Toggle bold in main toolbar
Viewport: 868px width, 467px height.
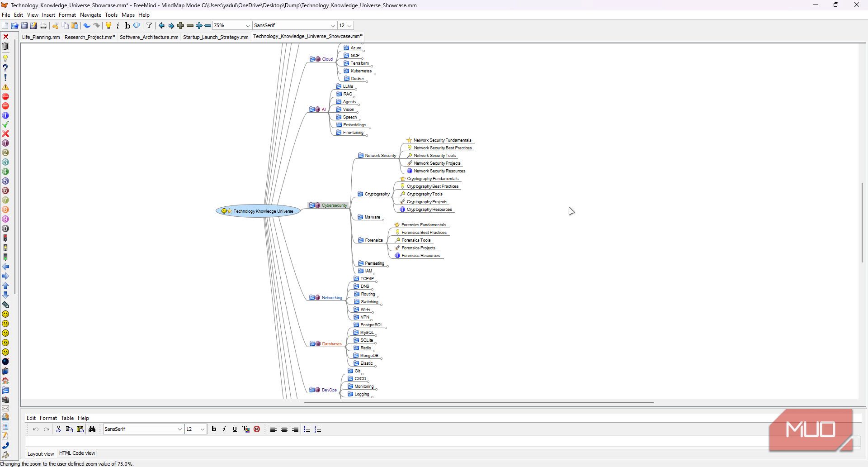tap(127, 26)
